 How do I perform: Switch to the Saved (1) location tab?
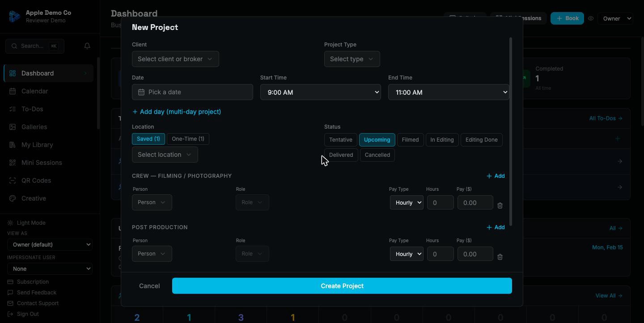point(148,139)
